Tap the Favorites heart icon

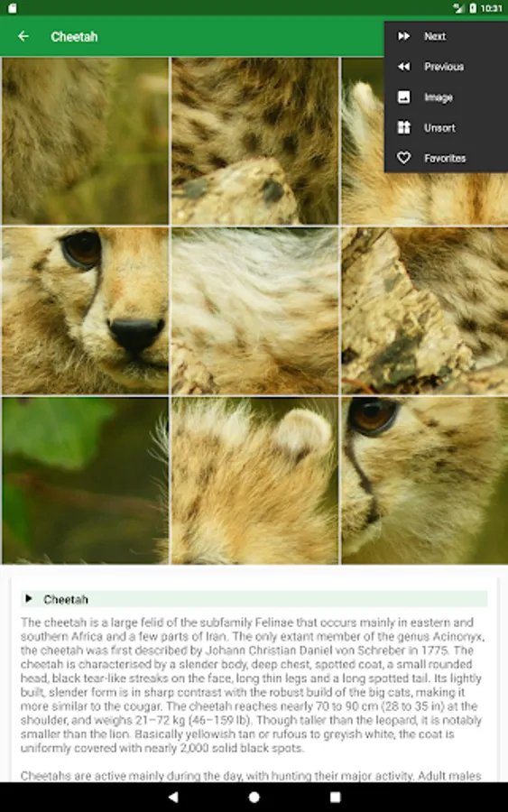pyautogui.click(x=404, y=158)
